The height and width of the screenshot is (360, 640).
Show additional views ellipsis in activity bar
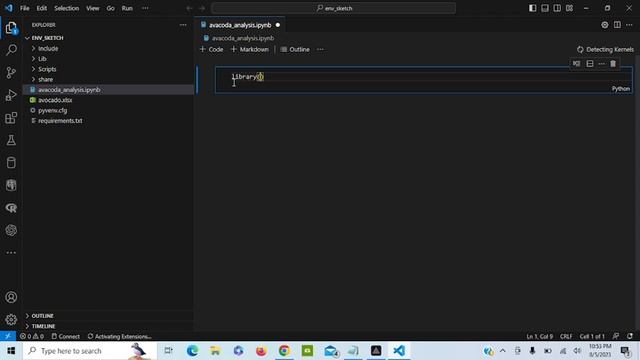point(11,253)
